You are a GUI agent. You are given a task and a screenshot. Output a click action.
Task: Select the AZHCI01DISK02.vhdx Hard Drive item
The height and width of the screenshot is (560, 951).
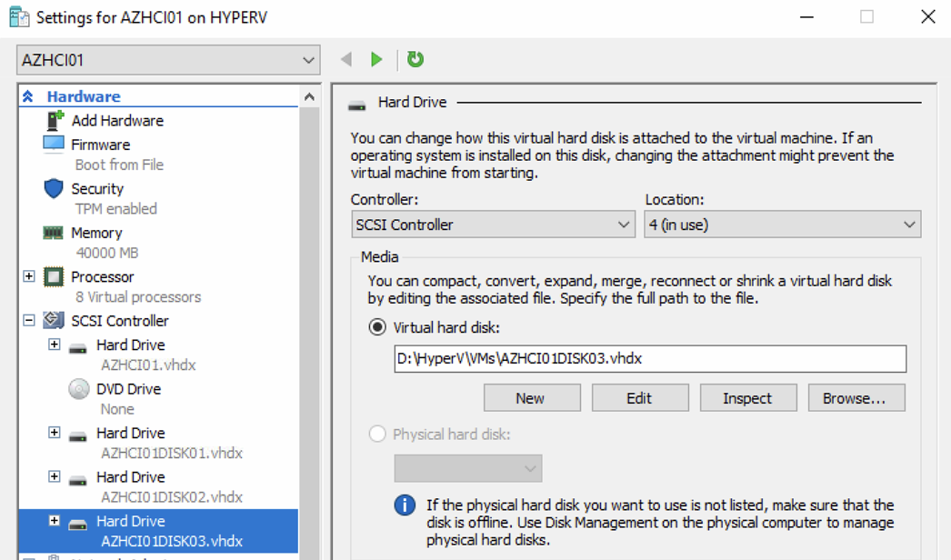[x=131, y=477]
